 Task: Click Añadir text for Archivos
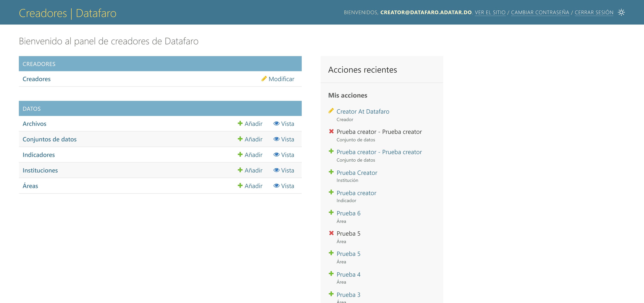(x=254, y=124)
